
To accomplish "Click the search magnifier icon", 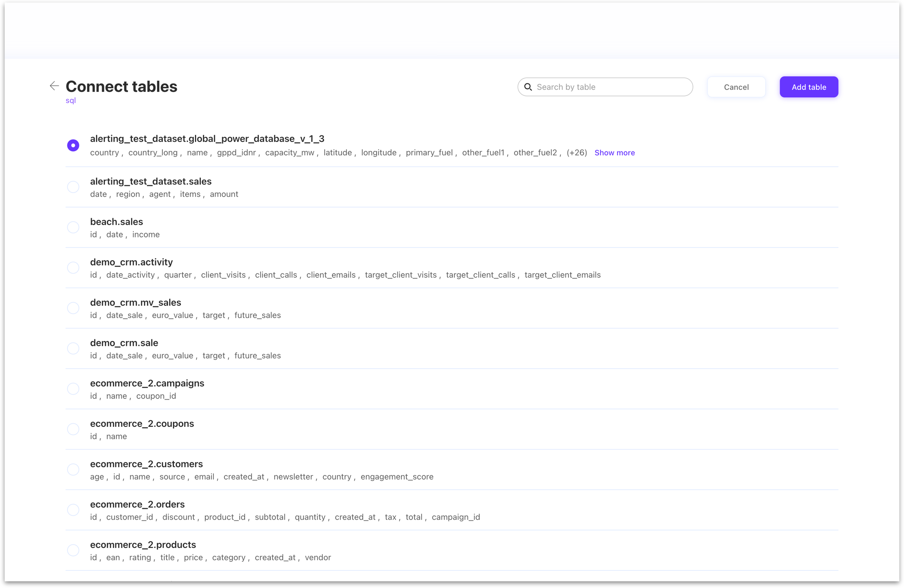I will pyautogui.click(x=528, y=87).
